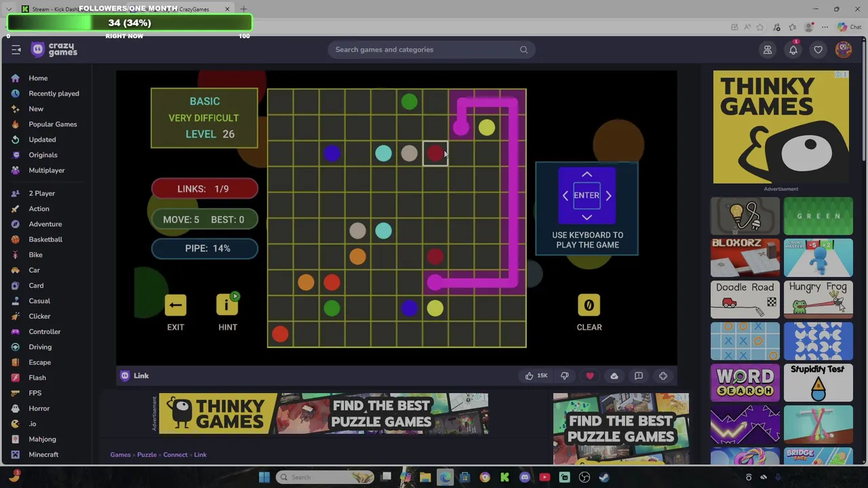Open favorites heart in header

818,49
